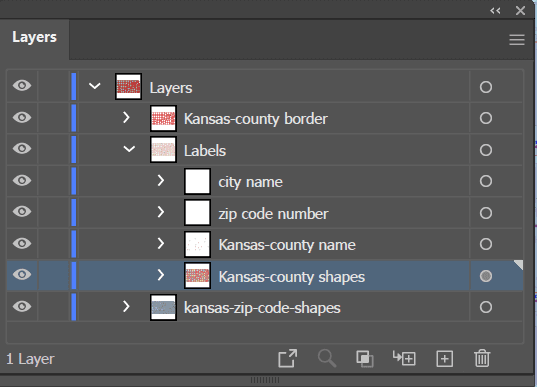This screenshot has height=387, width=537.
Task: Select the Labels layer name
Action: [x=205, y=151]
